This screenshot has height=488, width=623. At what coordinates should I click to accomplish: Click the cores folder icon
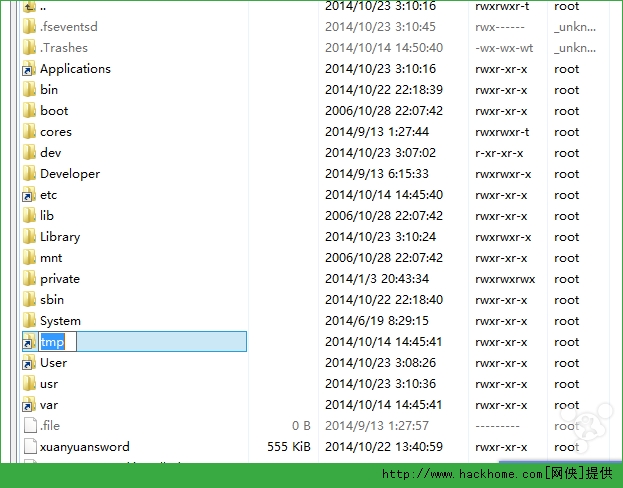coord(29,132)
